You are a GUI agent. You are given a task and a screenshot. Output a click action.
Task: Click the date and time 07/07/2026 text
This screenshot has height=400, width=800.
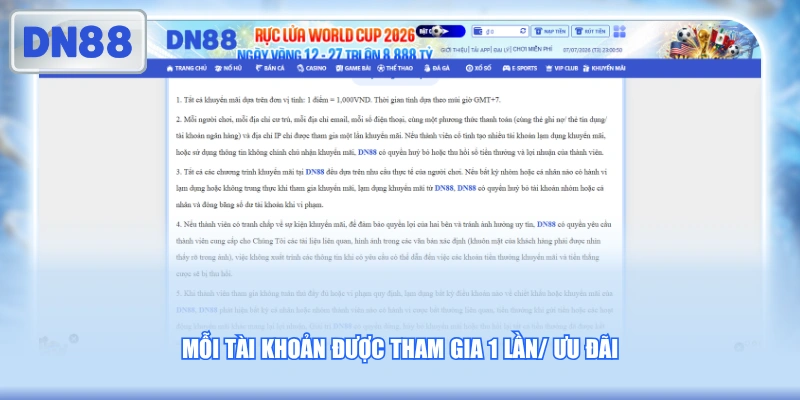coord(592,50)
